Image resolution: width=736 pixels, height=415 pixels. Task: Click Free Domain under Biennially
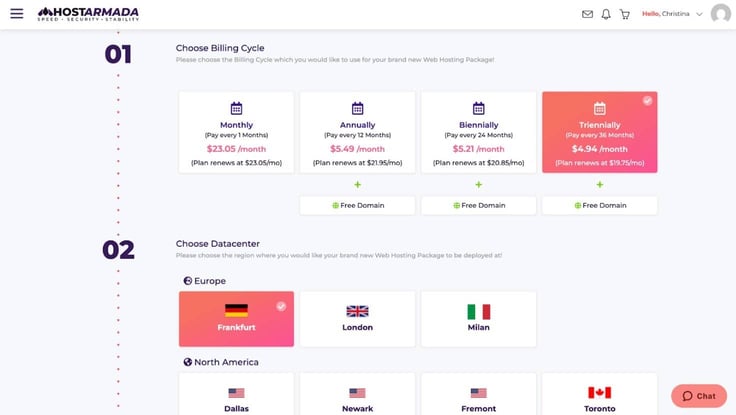[x=479, y=206]
